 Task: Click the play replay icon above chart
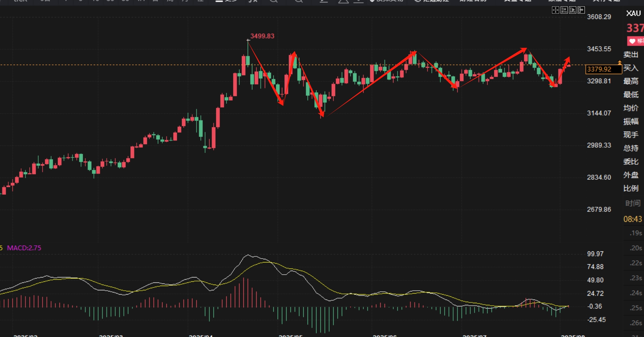click(572, 10)
